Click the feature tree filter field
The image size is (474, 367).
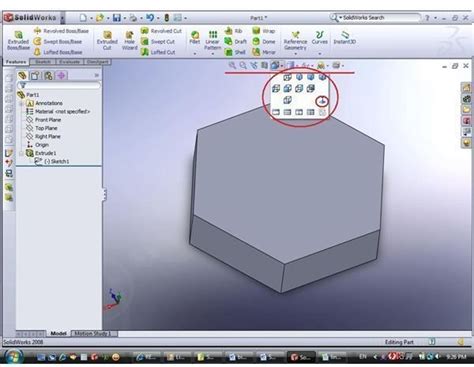click(x=59, y=86)
